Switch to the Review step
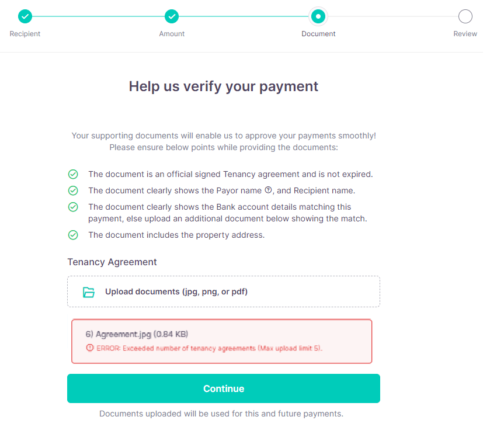504x427 pixels. point(465,33)
